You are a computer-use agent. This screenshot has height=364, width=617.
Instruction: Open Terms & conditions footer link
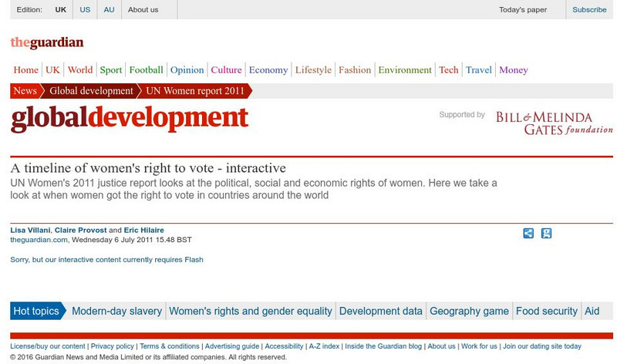pos(170,346)
